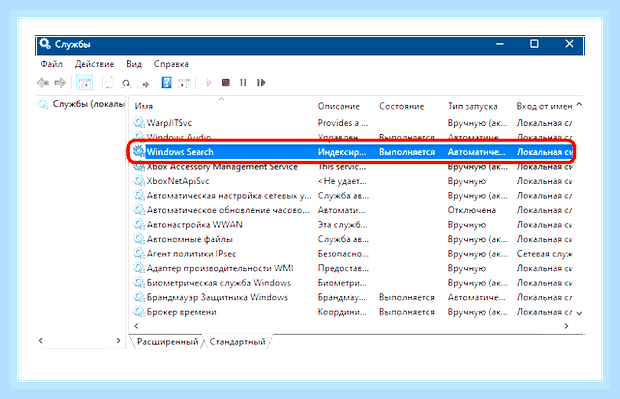Screen dimensions: 620x399
Task: Close the Службы window
Action: click(x=569, y=44)
